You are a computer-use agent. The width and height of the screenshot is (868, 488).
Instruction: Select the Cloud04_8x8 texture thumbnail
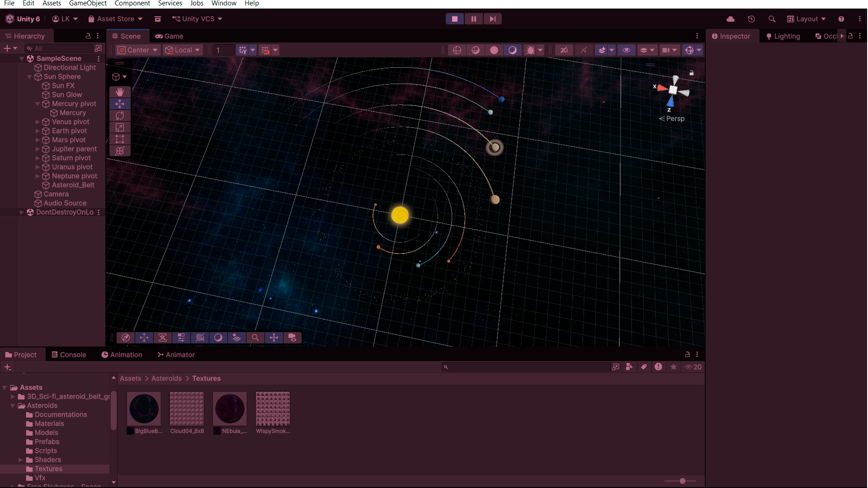click(187, 409)
